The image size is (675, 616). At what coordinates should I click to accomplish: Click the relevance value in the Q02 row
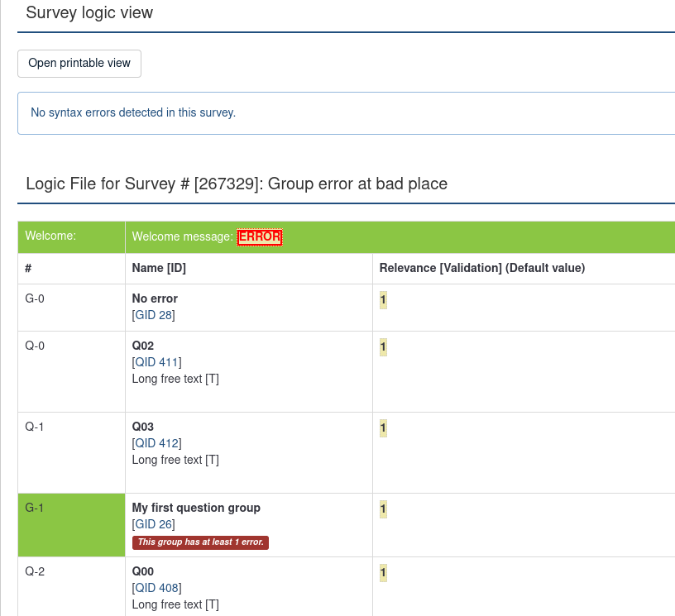383,347
